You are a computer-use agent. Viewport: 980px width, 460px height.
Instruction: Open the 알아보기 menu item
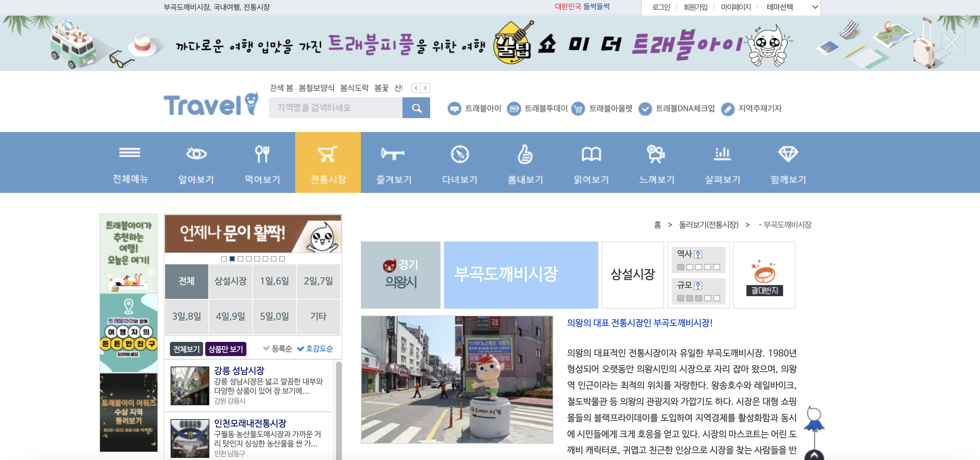pyautogui.click(x=196, y=154)
